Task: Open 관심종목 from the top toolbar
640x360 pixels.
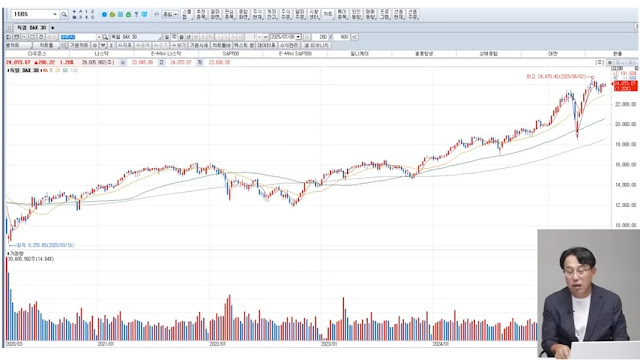Action: 229,14
